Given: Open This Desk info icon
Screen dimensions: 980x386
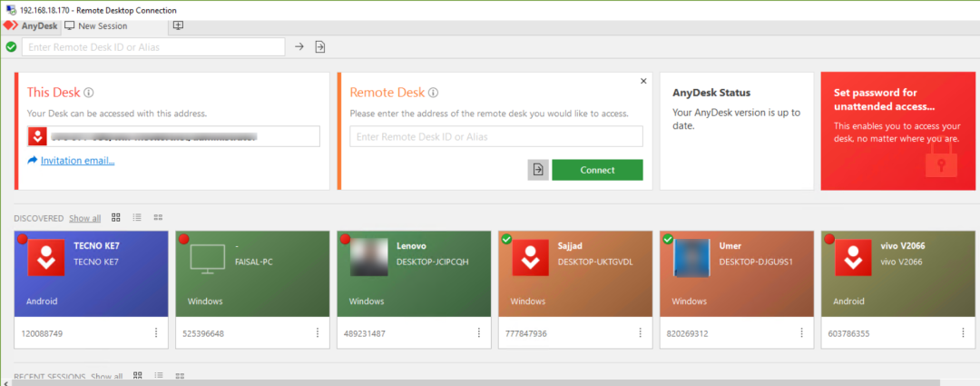Looking at the screenshot, I should 89,93.
